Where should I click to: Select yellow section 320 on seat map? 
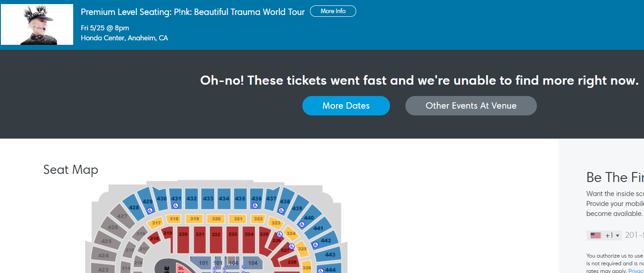(x=216, y=219)
